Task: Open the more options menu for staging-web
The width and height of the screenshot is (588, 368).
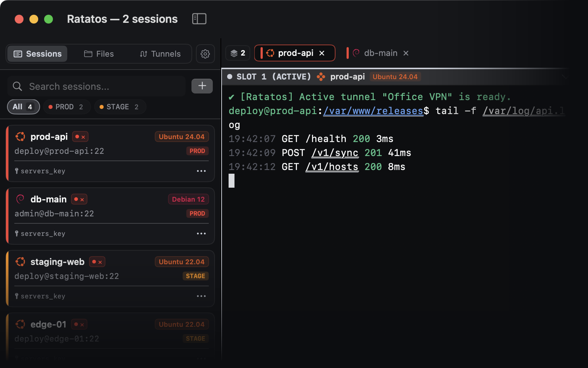Action: tap(201, 296)
